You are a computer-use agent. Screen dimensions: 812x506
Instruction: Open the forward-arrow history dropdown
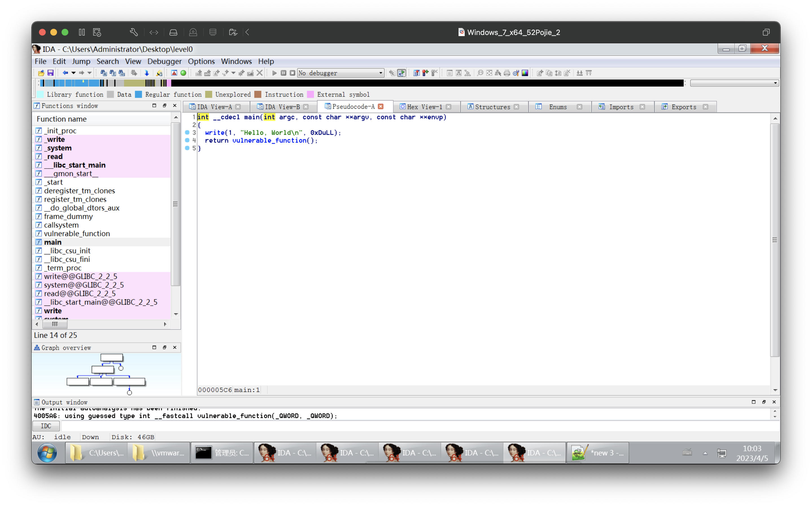[x=89, y=73]
